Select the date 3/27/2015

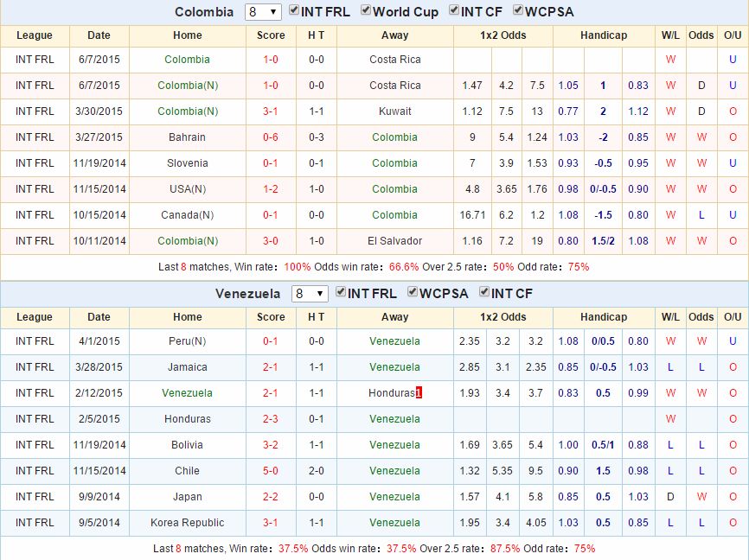[x=99, y=137]
